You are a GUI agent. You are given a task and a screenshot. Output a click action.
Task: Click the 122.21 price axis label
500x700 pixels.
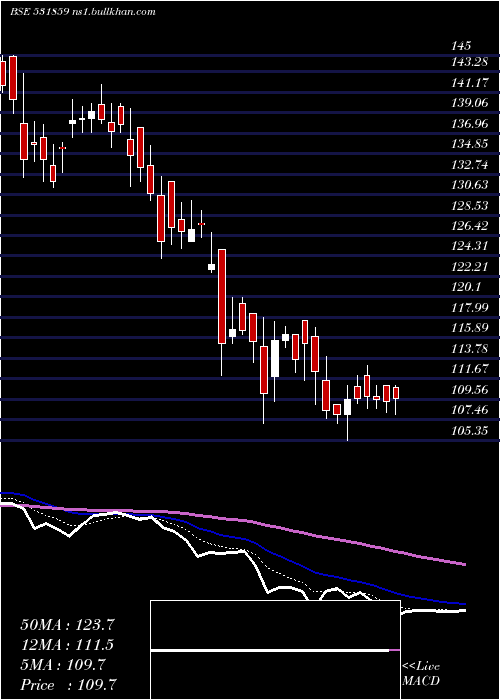coord(470,267)
